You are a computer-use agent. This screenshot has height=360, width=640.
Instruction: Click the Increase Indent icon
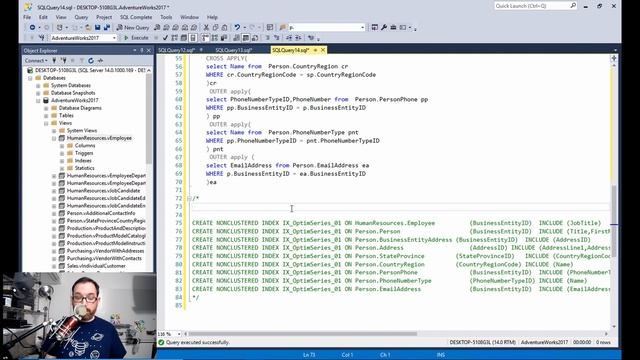click(298, 38)
